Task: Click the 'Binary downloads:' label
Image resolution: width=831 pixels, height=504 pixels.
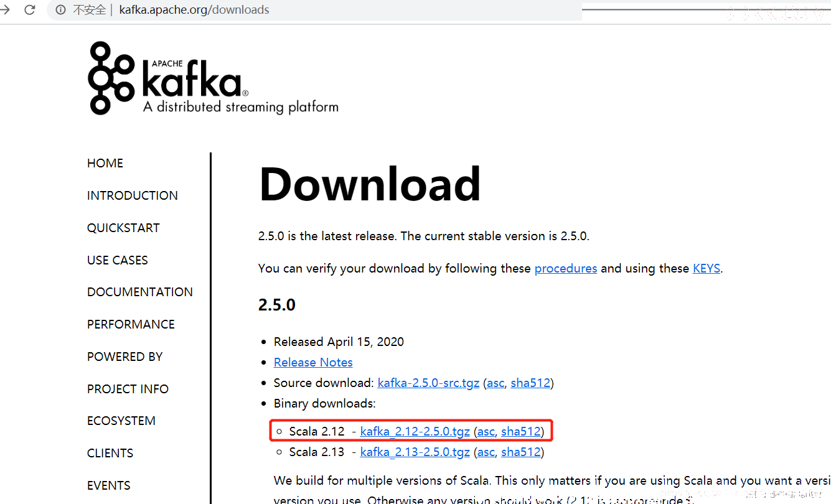Action: 325,403
